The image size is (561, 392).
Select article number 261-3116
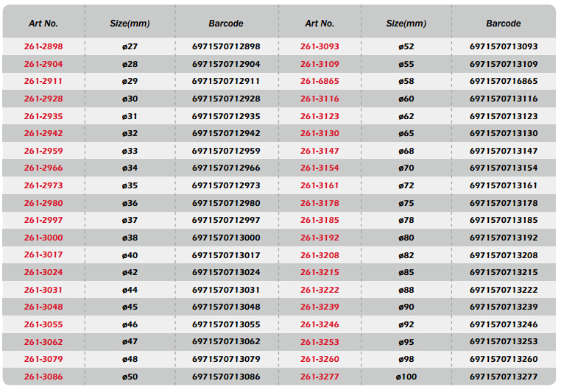[x=320, y=99]
